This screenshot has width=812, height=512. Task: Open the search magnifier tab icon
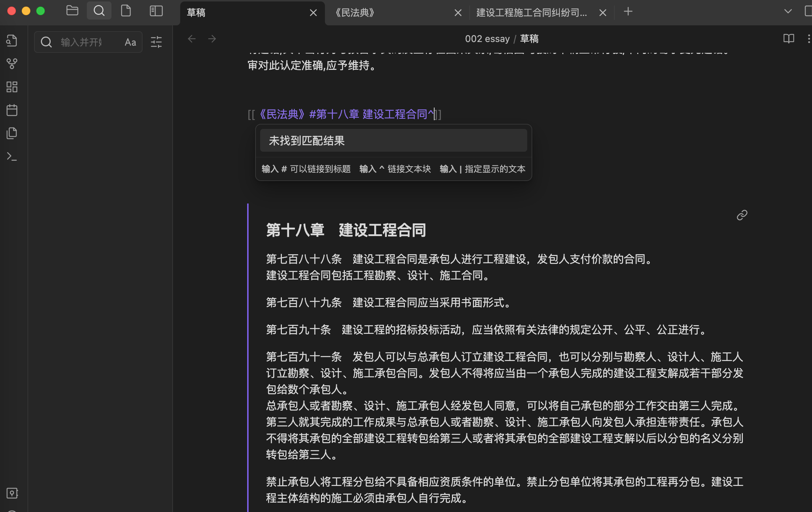(99, 11)
